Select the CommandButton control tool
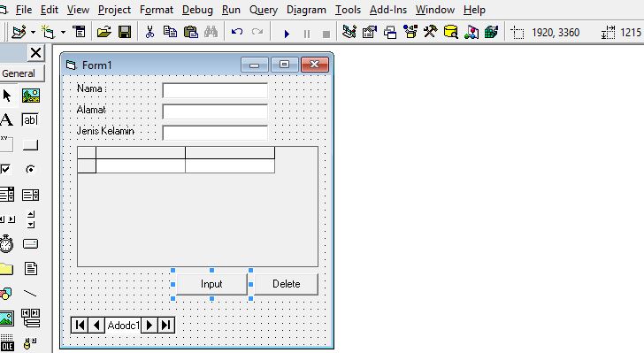644x353 pixels. pyautogui.click(x=30, y=145)
